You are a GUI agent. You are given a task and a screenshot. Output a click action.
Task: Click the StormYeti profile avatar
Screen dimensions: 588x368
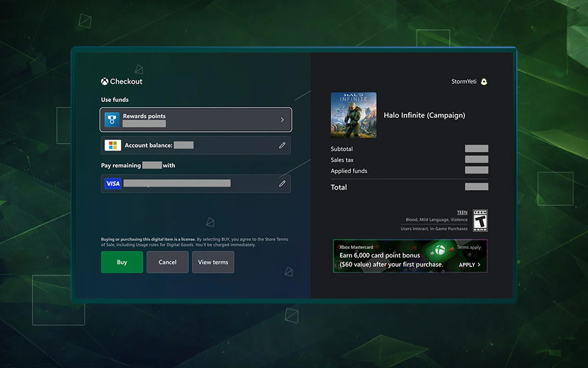[x=484, y=82]
